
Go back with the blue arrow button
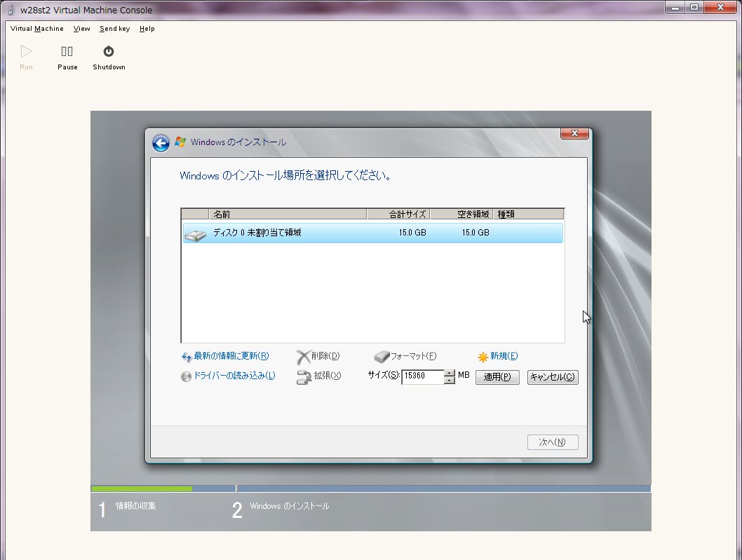161,143
